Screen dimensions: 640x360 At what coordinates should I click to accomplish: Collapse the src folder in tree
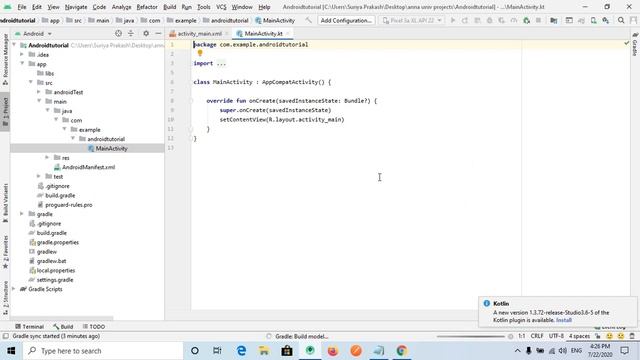pyautogui.click(x=31, y=82)
